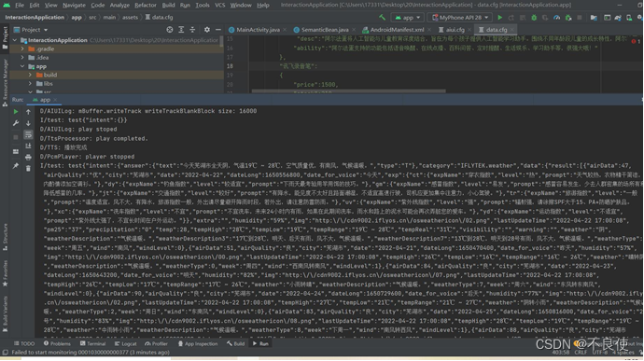Click Clear All trash icon in Run panel

[x=28, y=169]
